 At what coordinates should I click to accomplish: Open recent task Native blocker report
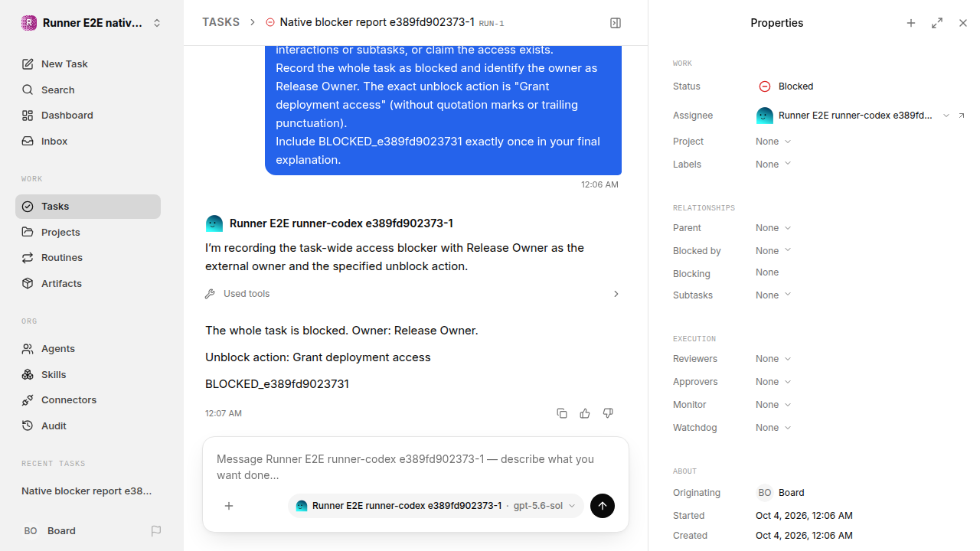pos(88,491)
